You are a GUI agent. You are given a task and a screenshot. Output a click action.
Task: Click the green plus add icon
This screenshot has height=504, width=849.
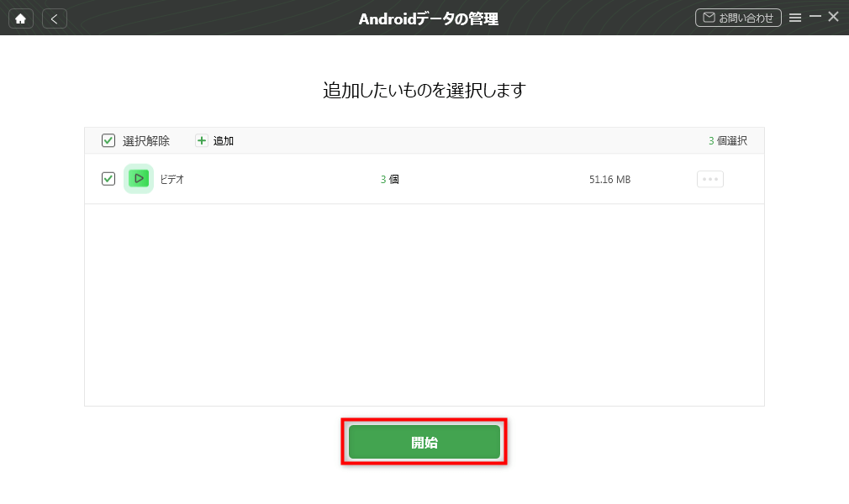coord(202,141)
